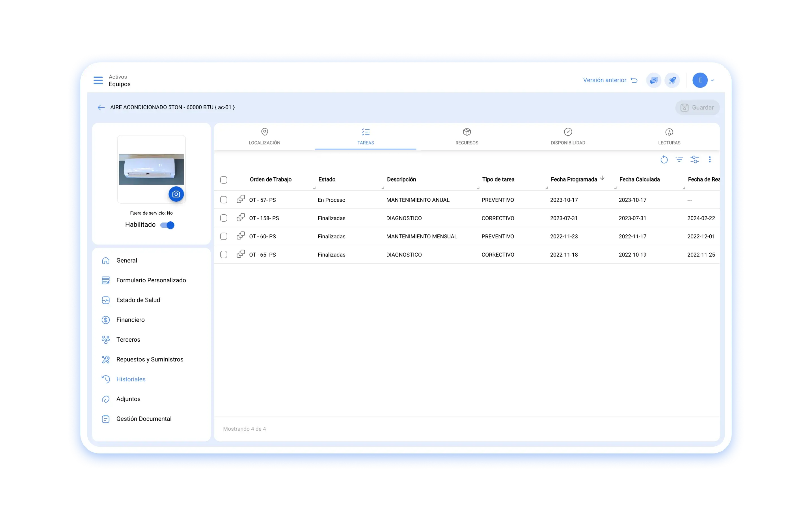Click the refresh icon above the table
The width and height of the screenshot is (812, 506).
664,160
